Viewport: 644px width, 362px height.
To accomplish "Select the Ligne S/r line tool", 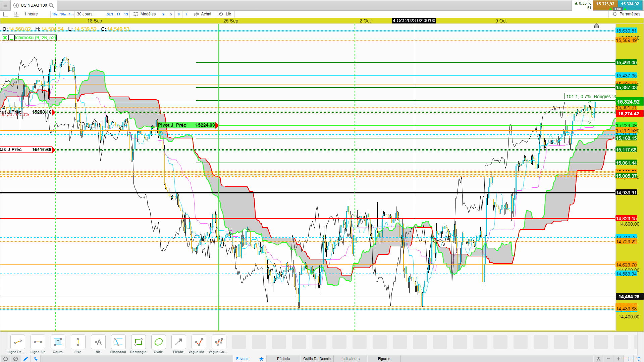I will pyautogui.click(x=38, y=342).
